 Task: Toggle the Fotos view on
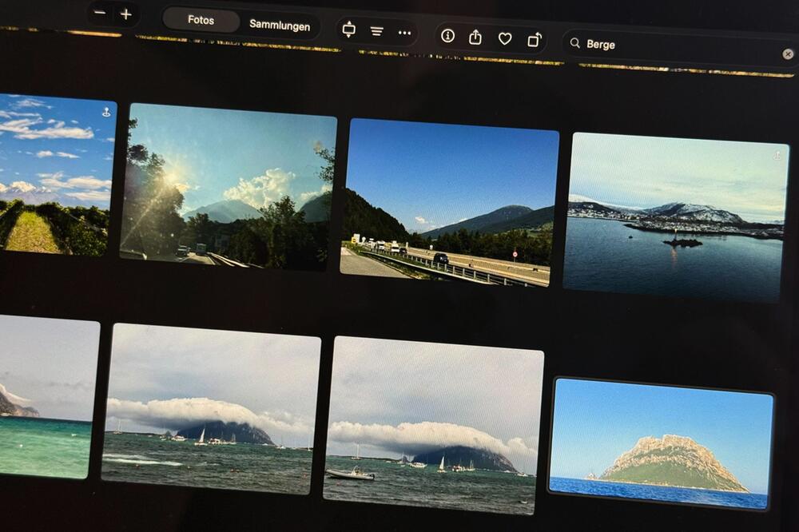[x=201, y=20]
